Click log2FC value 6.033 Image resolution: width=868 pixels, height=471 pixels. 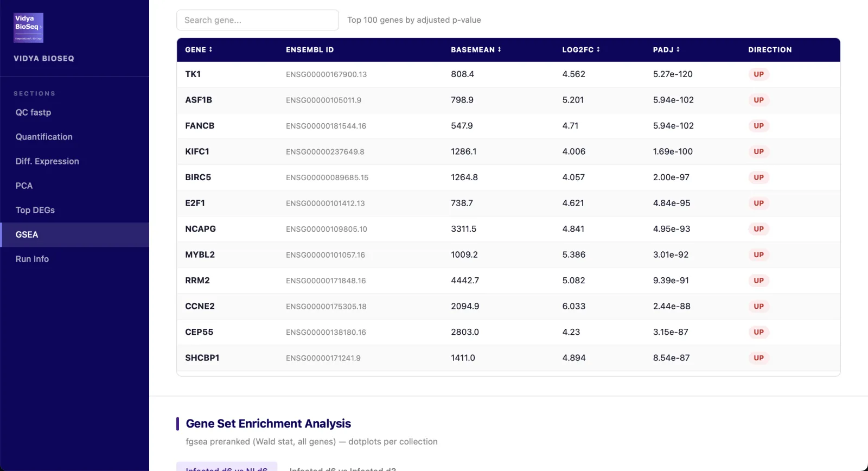573,306
